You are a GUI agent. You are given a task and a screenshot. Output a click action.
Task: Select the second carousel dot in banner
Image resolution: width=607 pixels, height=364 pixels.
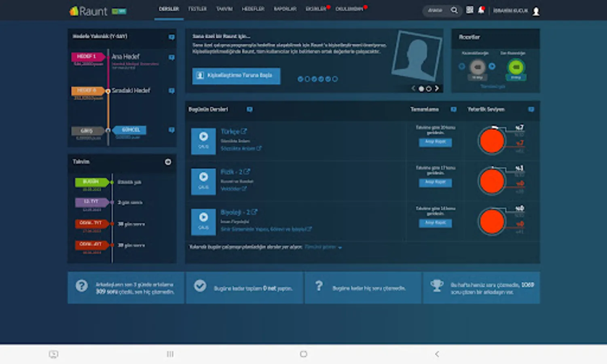[429, 89]
